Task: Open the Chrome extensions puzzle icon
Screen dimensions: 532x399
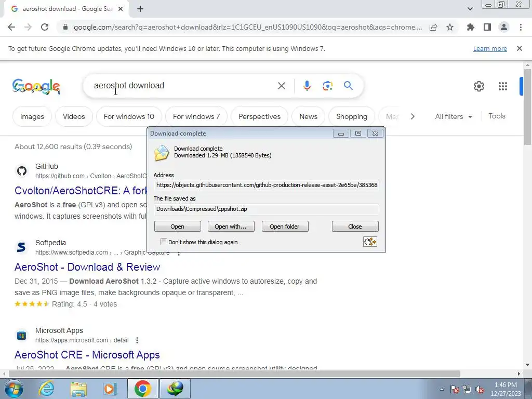Action: (x=471, y=27)
